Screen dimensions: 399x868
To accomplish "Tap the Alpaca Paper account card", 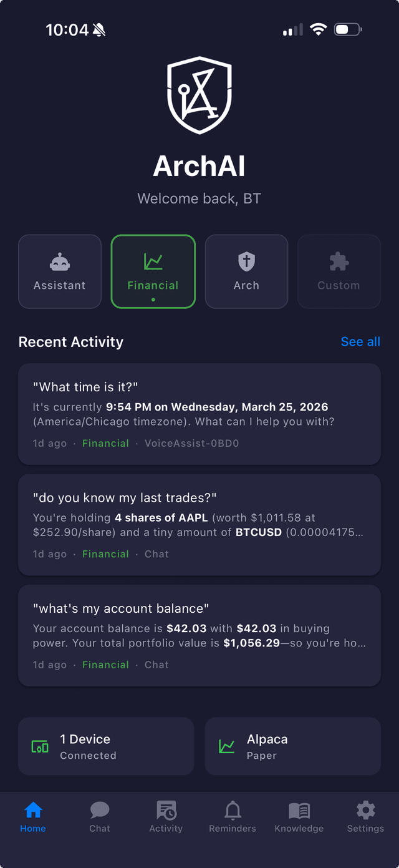I will tap(292, 746).
